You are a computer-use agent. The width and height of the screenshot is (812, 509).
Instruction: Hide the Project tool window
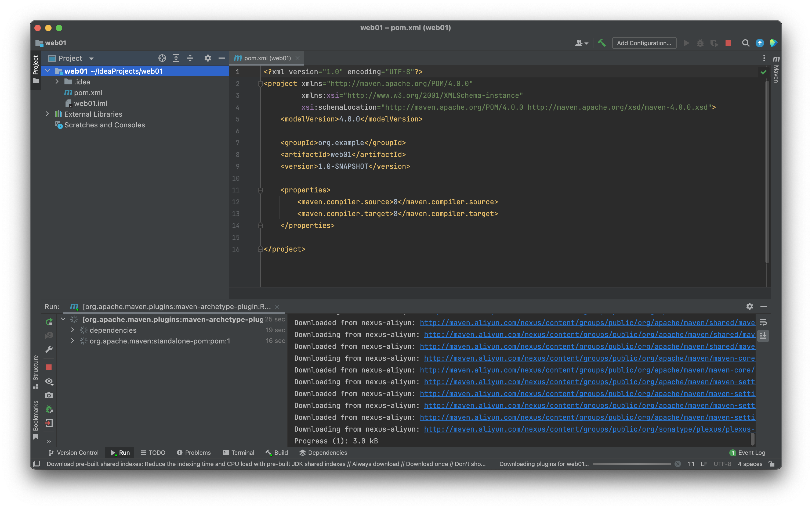(x=222, y=58)
